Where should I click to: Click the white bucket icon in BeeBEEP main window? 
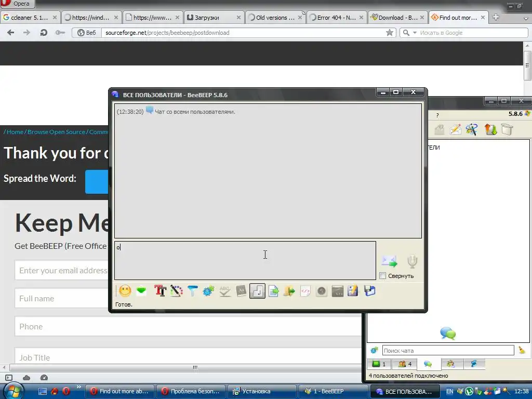tap(507, 129)
